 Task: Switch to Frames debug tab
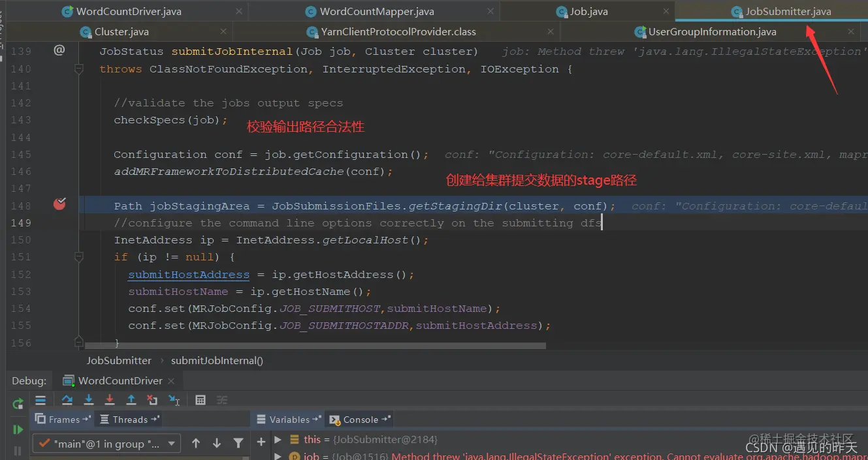[62, 420]
